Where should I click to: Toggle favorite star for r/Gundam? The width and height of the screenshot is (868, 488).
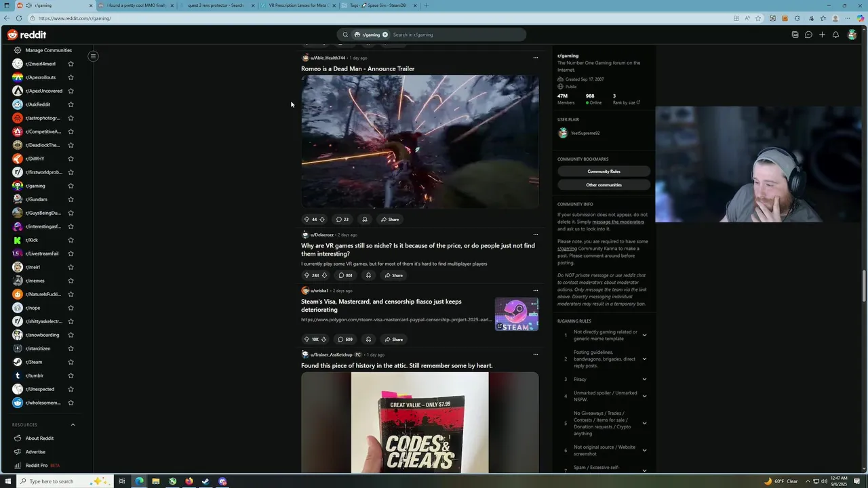coord(71,199)
